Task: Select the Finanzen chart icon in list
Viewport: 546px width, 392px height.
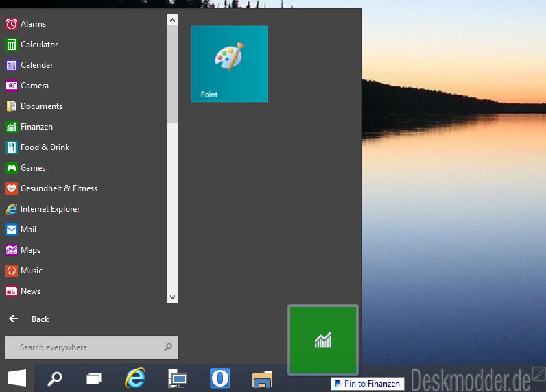Action: click(x=12, y=127)
